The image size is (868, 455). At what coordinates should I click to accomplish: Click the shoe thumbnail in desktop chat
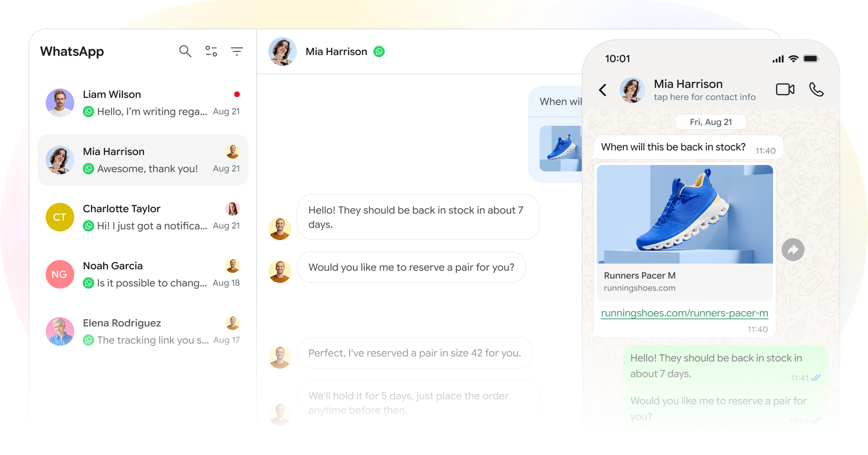click(x=561, y=148)
